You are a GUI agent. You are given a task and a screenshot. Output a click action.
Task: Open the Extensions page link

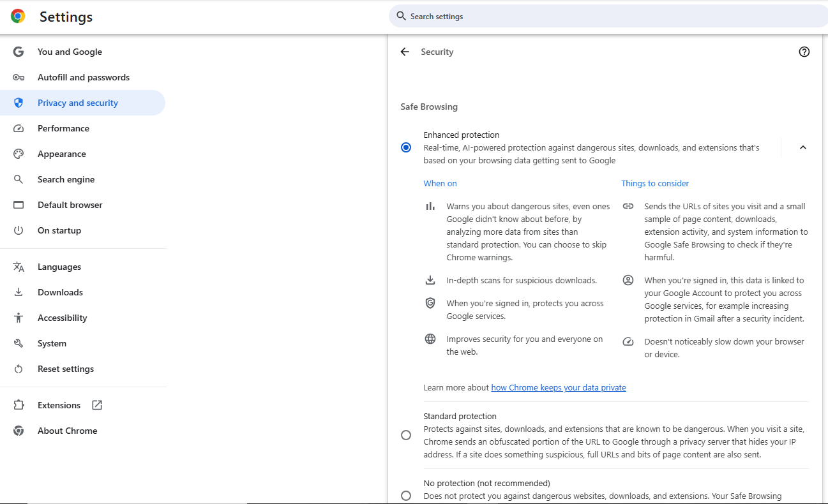pyautogui.click(x=59, y=405)
